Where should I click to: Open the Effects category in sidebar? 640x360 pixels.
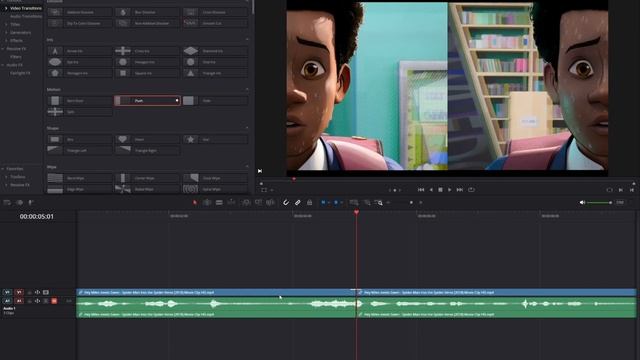[x=16, y=40]
